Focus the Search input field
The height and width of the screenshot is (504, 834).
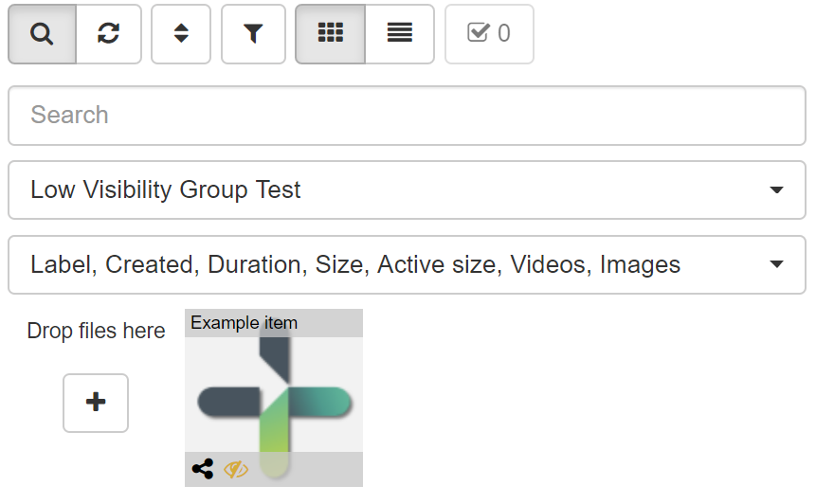click(x=407, y=116)
